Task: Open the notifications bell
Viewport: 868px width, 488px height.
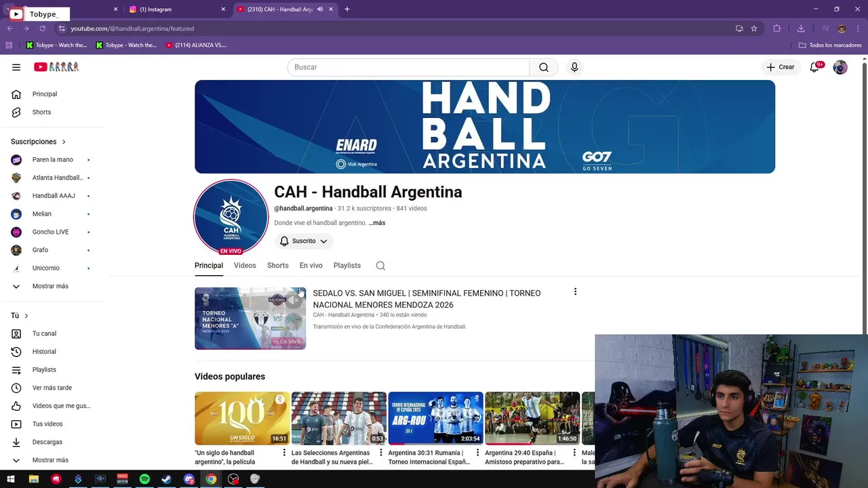Action: coord(814,67)
